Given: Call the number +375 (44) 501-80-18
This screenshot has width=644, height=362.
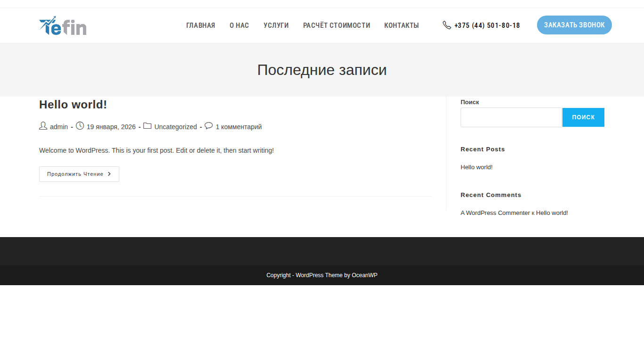Looking at the screenshot, I should click(487, 25).
